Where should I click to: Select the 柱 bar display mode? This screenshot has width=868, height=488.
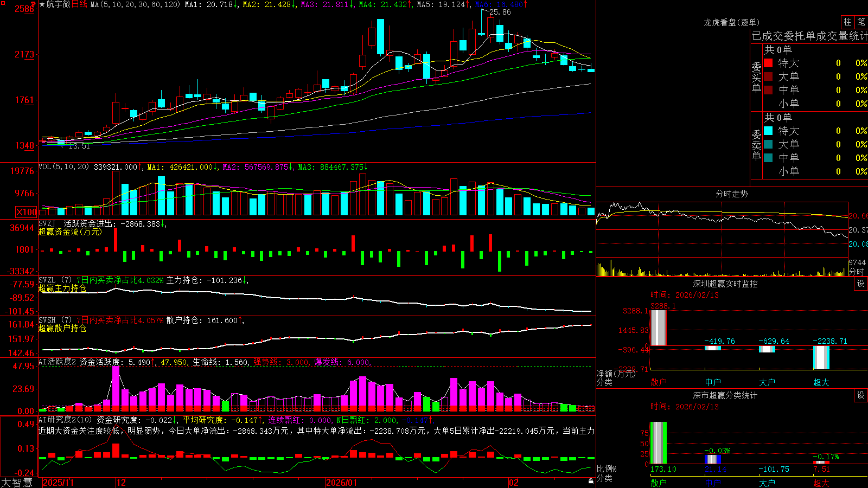[847, 22]
